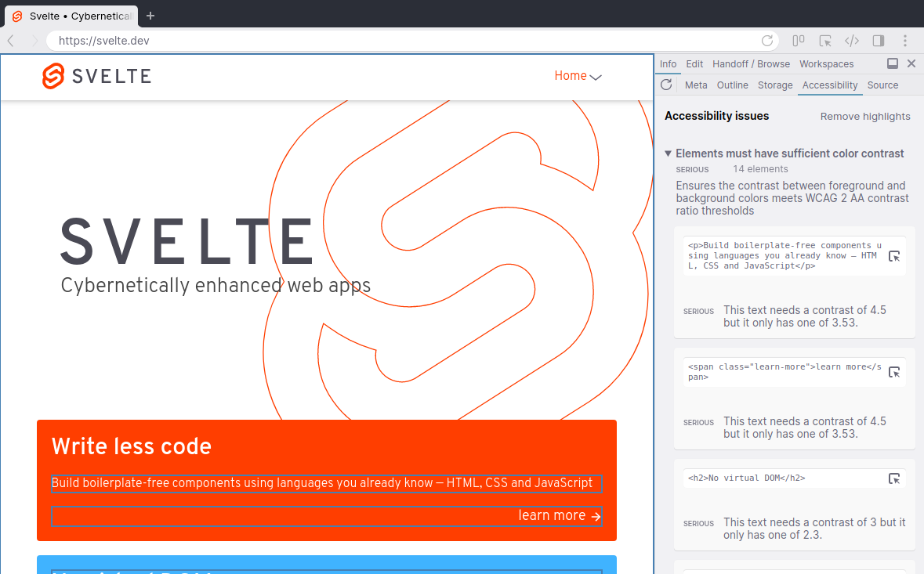Expand the Home navigation dropdown

578,76
